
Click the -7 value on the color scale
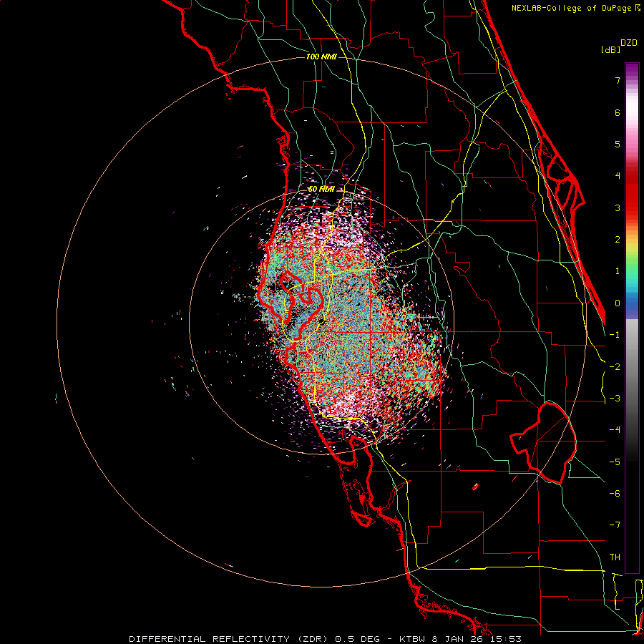coord(615,525)
